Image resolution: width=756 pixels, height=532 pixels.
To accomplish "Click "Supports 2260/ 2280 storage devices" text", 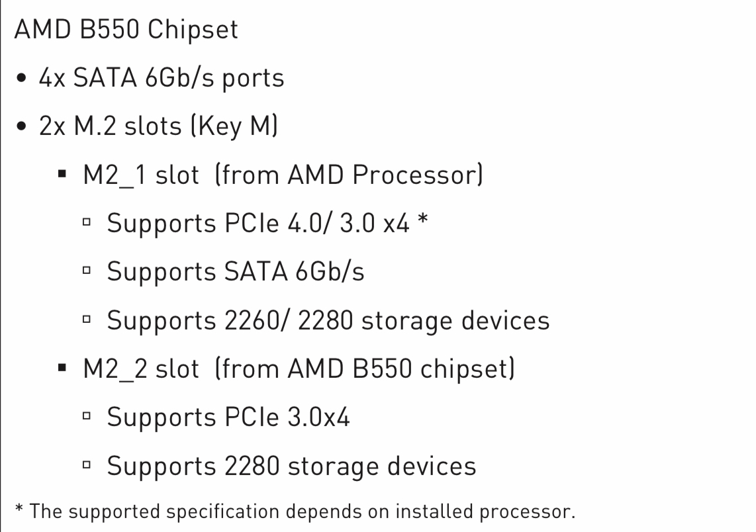I will pos(328,321).
